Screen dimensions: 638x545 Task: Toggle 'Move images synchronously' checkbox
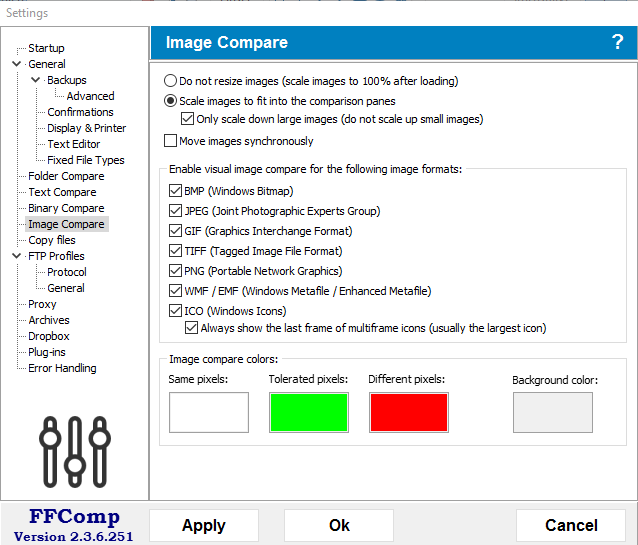(170, 141)
